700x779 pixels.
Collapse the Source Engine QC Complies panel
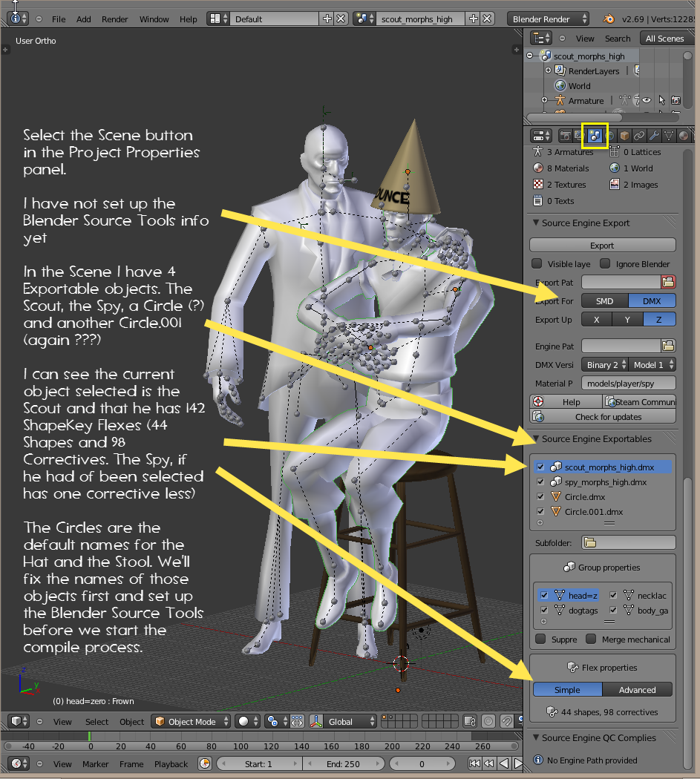pyautogui.click(x=536, y=737)
